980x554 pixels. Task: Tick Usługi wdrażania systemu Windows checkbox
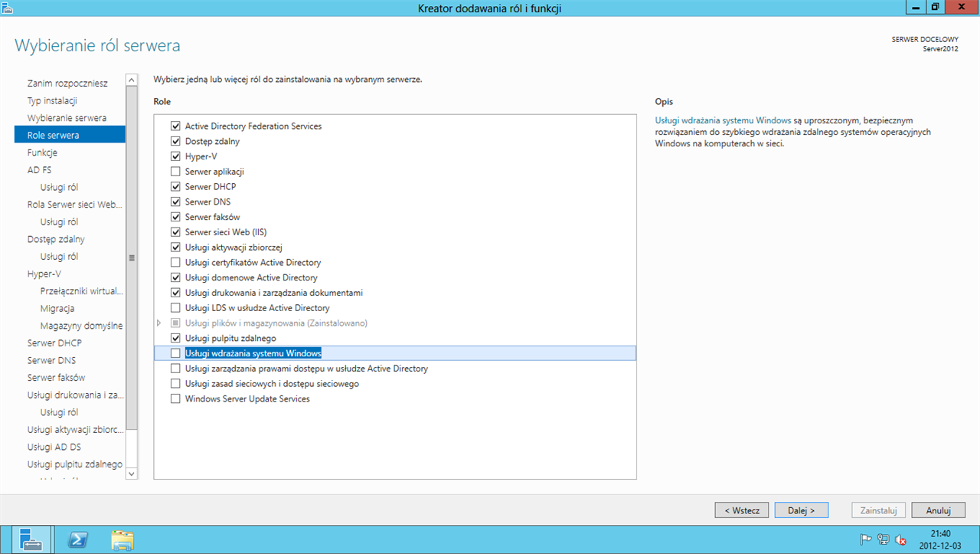click(x=175, y=353)
